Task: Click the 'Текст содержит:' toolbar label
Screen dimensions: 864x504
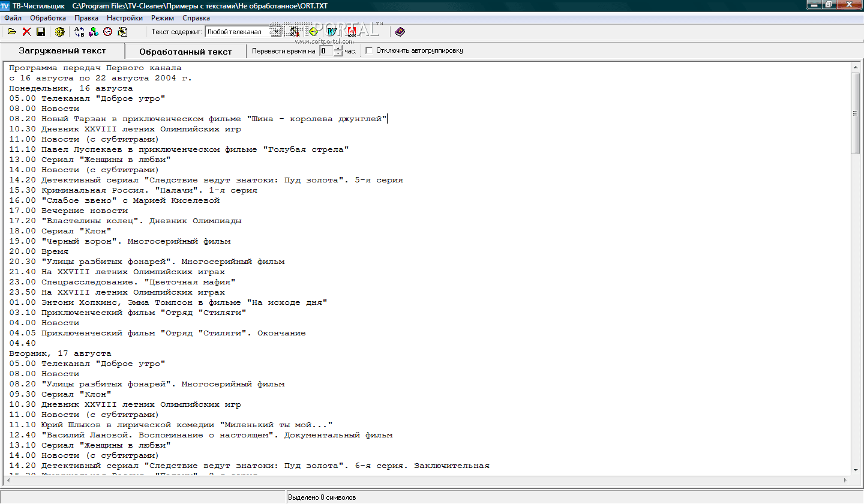Action: (x=176, y=32)
